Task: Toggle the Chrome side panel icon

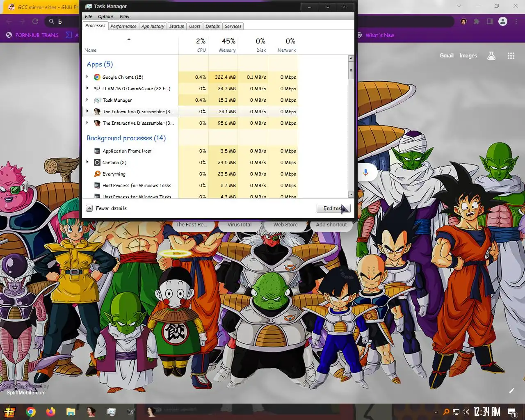Action: (x=489, y=21)
